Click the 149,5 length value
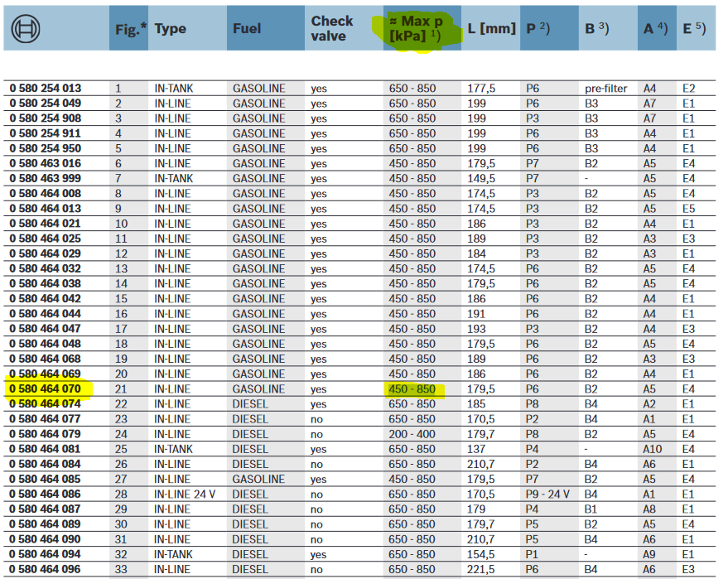Screen dimensions: 728x579 pos(481,179)
